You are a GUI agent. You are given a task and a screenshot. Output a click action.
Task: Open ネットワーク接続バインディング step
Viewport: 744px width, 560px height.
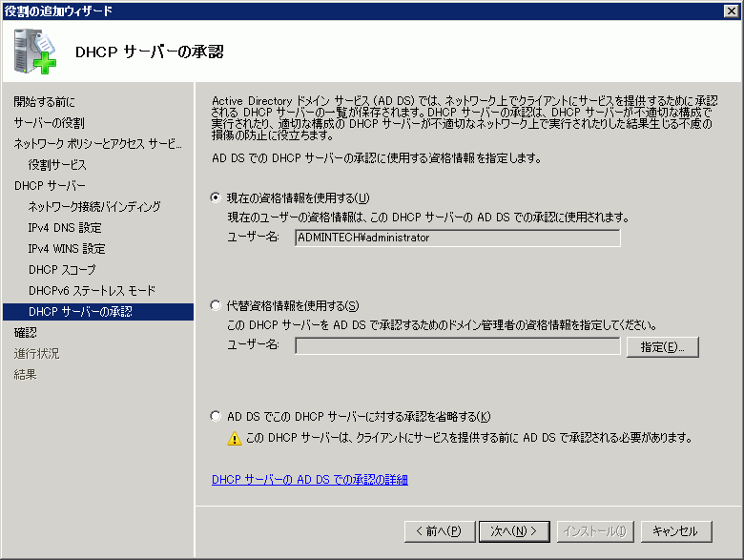click(94, 206)
